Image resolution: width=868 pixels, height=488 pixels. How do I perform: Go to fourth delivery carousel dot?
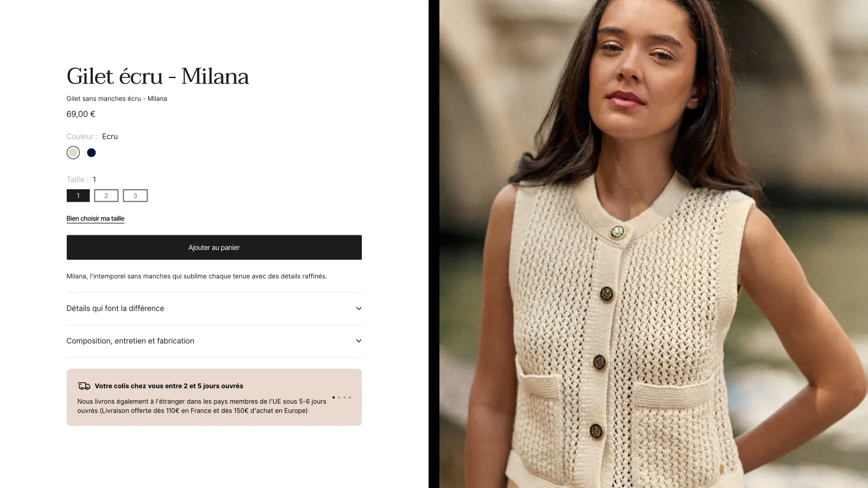click(x=350, y=397)
